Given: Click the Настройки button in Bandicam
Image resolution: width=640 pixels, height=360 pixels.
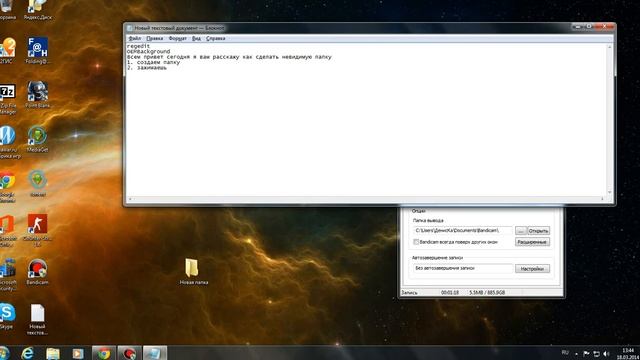Looking at the screenshot, I should point(532,269).
